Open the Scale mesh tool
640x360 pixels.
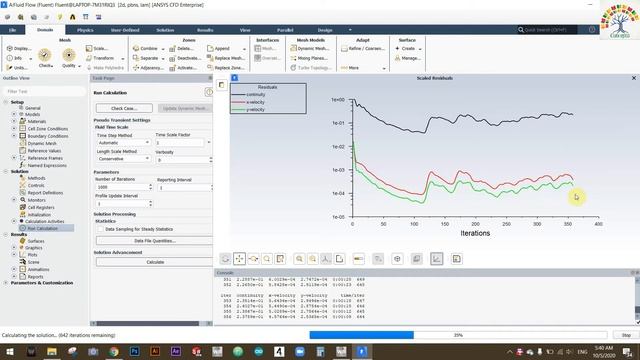[97, 48]
